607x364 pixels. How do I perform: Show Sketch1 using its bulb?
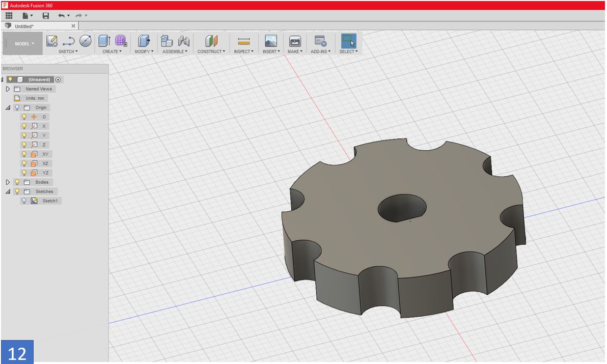click(x=24, y=201)
